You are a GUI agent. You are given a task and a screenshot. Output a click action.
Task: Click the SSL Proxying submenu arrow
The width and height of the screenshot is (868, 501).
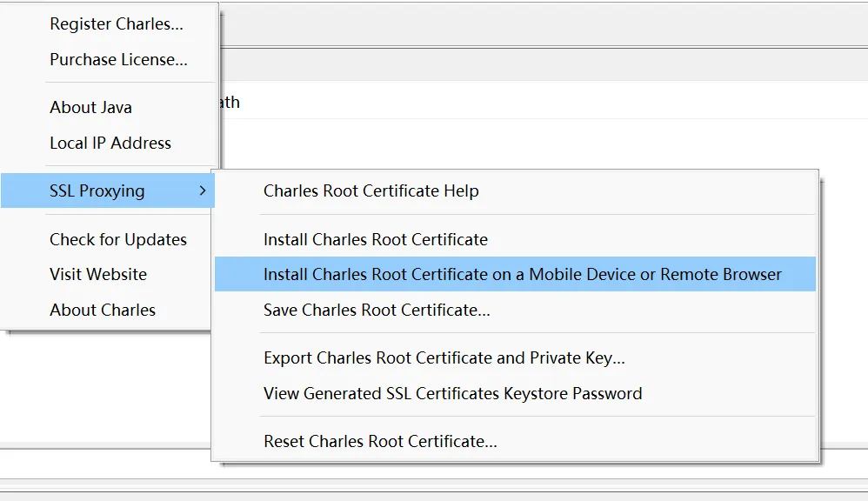(x=203, y=190)
